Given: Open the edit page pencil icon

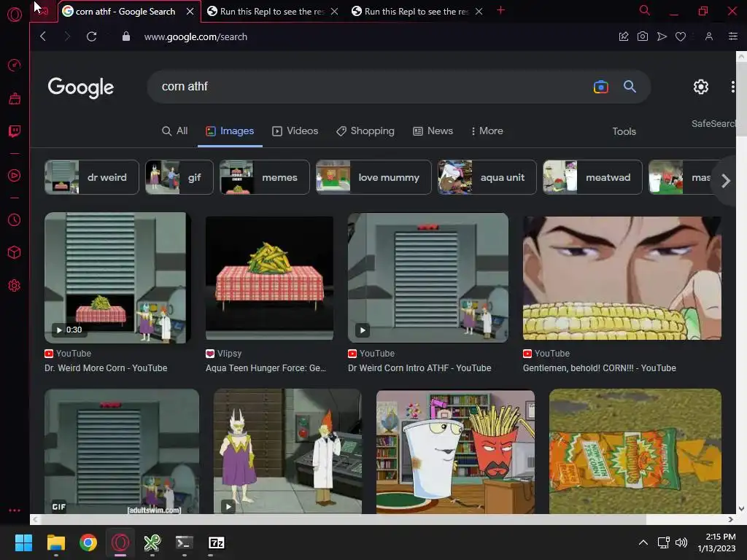Looking at the screenshot, I should tap(623, 36).
